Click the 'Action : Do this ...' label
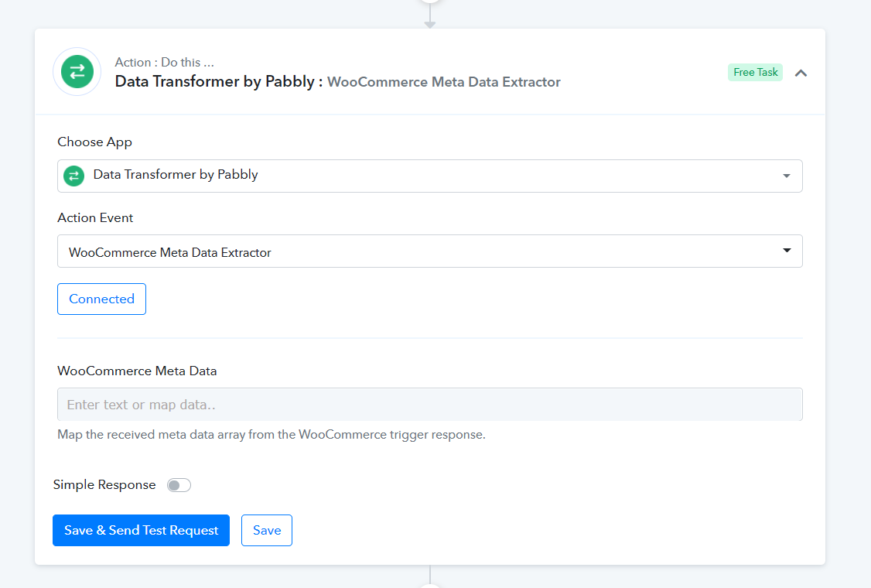 coord(165,62)
